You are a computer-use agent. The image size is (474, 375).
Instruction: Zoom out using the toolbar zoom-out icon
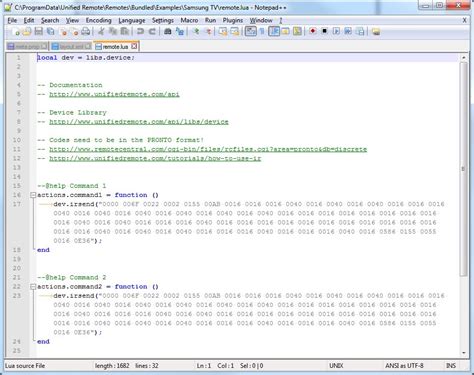(208, 32)
